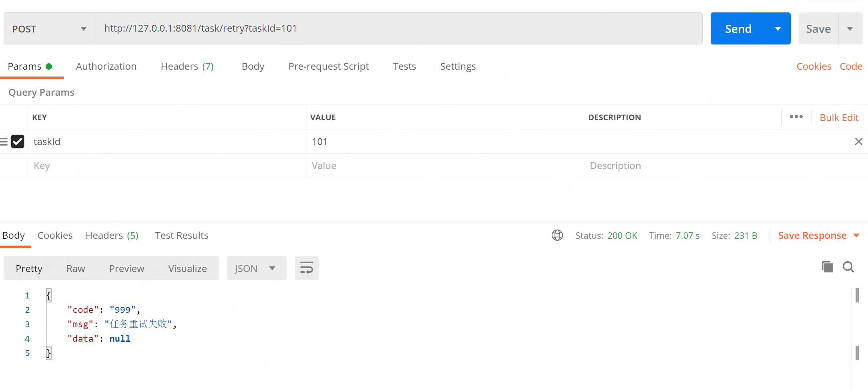The image size is (868, 391).
Task: Open the request Headers (7) tab
Action: (187, 67)
